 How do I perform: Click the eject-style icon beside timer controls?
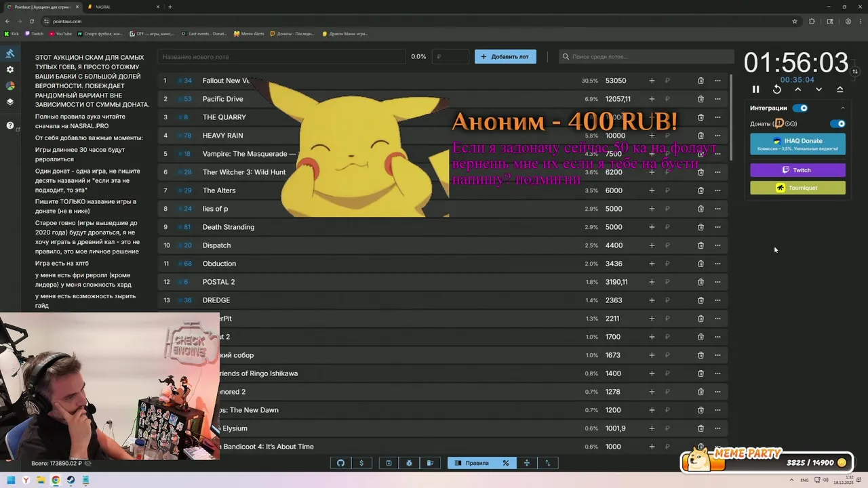pos(840,89)
